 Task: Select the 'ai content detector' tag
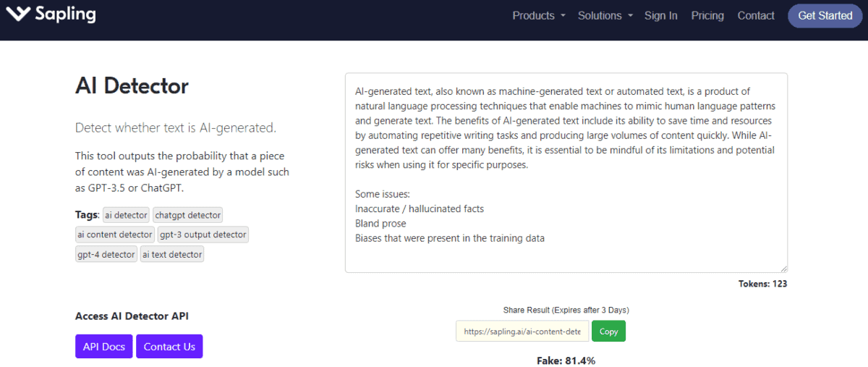point(115,235)
